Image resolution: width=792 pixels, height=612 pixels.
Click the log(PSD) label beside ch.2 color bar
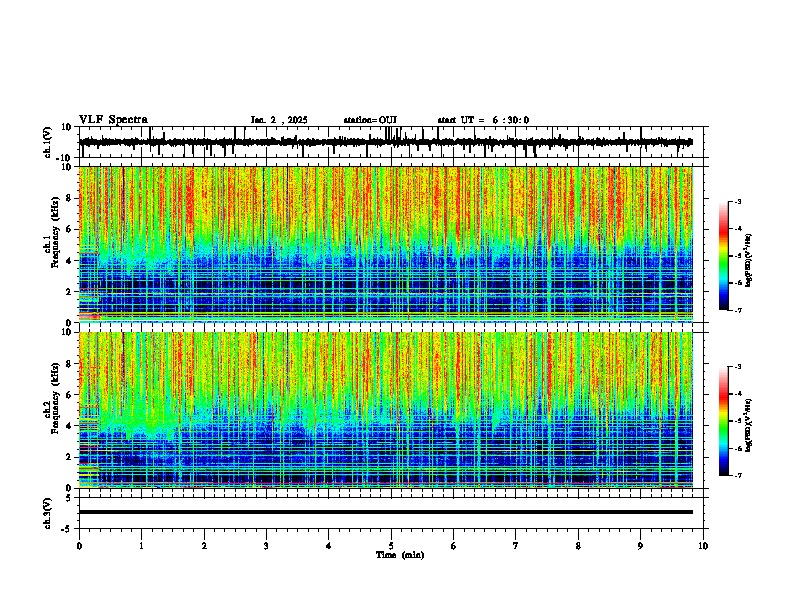click(749, 425)
